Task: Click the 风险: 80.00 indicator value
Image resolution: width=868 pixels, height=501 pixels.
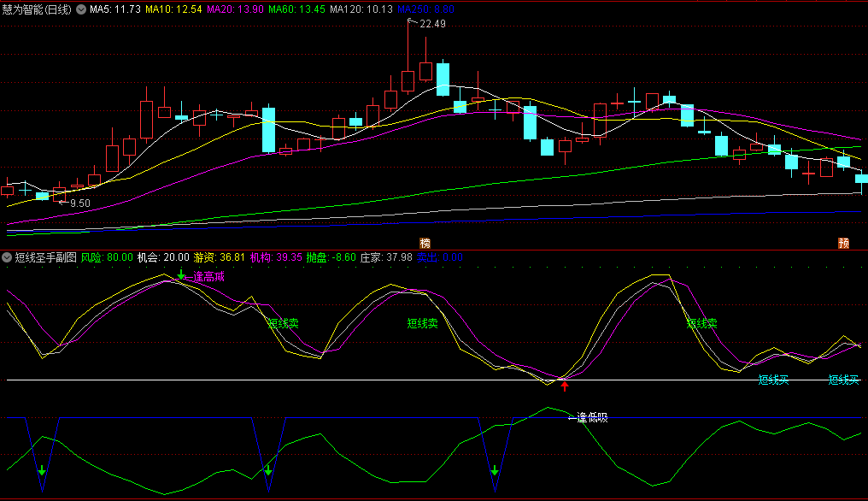Action: (x=107, y=256)
